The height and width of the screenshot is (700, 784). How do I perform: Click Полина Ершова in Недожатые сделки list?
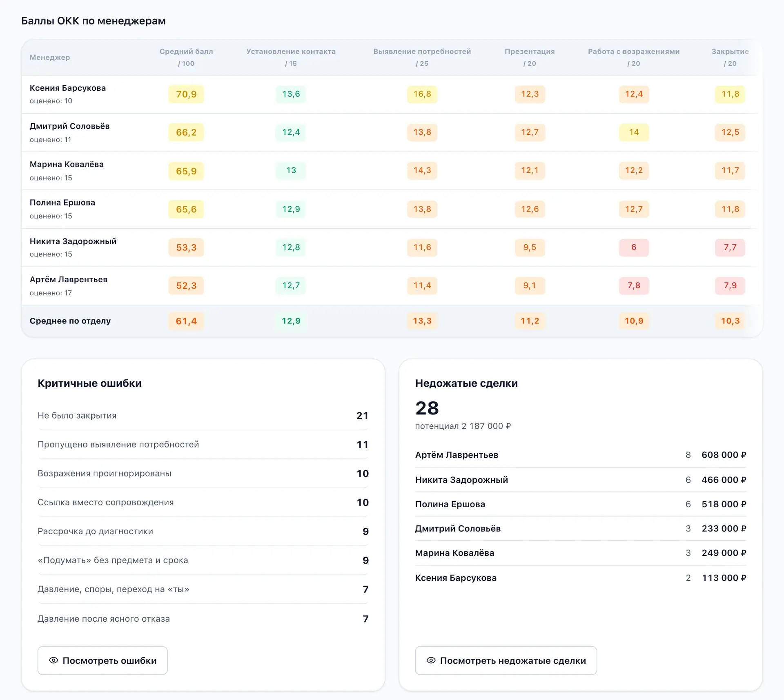[450, 504]
